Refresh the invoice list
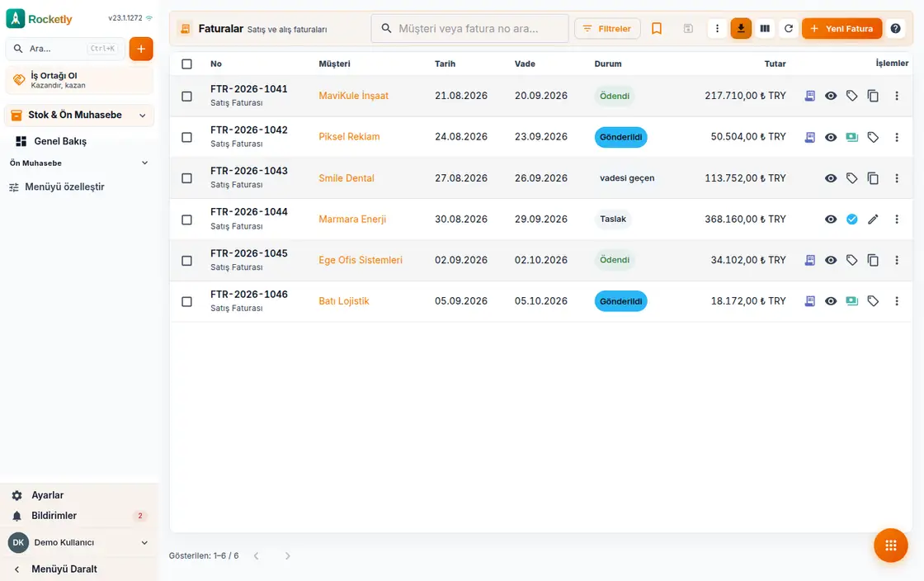 (789, 28)
